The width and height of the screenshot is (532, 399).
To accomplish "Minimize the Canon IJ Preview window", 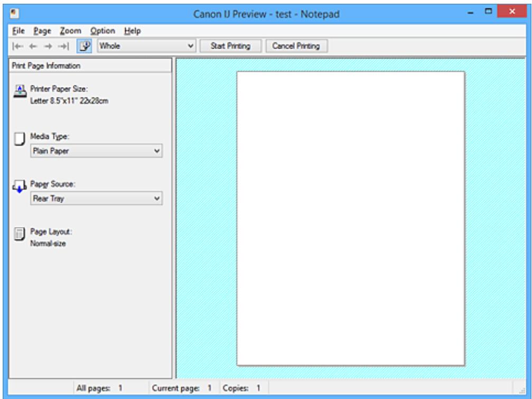I will click(470, 12).
